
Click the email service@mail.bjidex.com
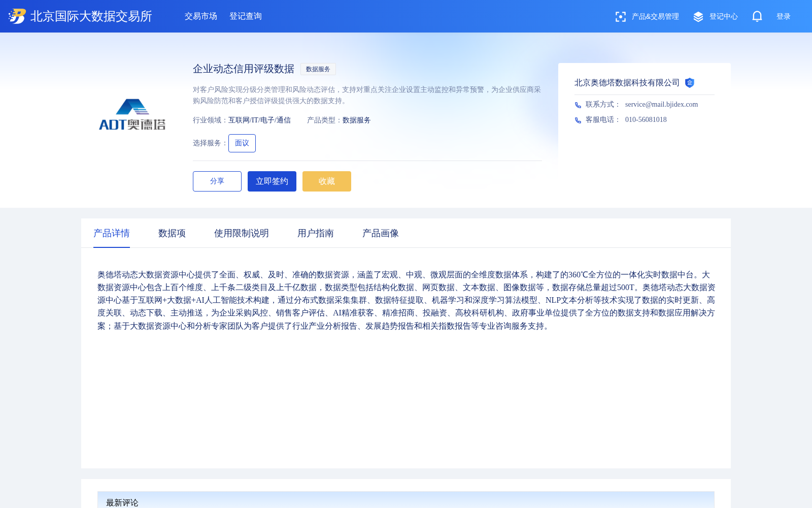(661, 105)
